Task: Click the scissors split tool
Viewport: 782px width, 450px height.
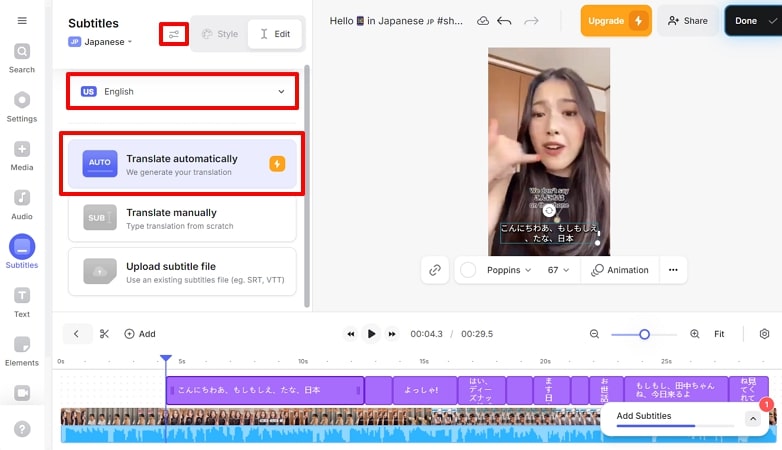Action: (104, 334)
